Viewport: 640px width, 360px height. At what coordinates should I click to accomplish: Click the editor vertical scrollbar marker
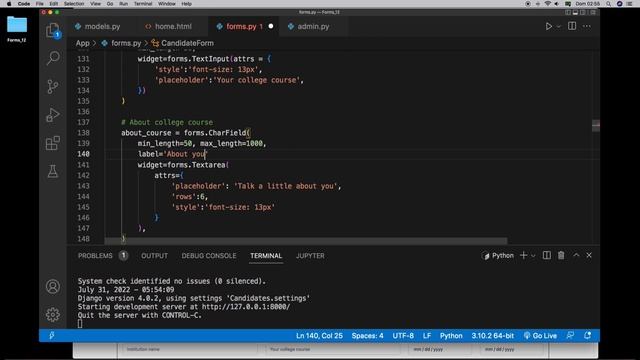click(596, 126)
